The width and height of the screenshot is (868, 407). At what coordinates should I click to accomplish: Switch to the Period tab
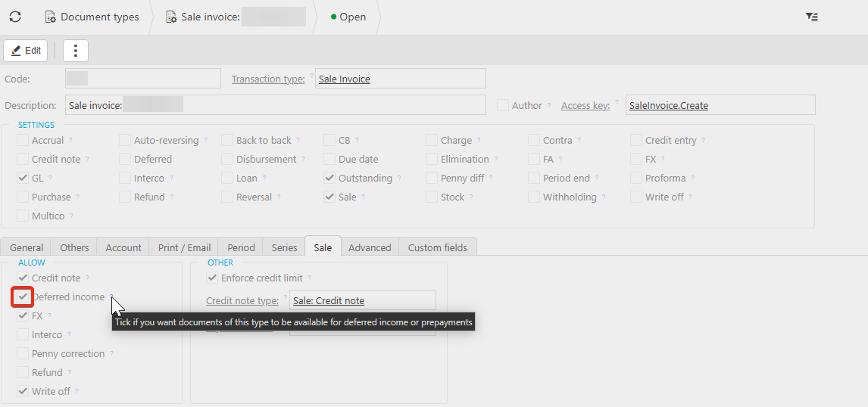[241, 247]
